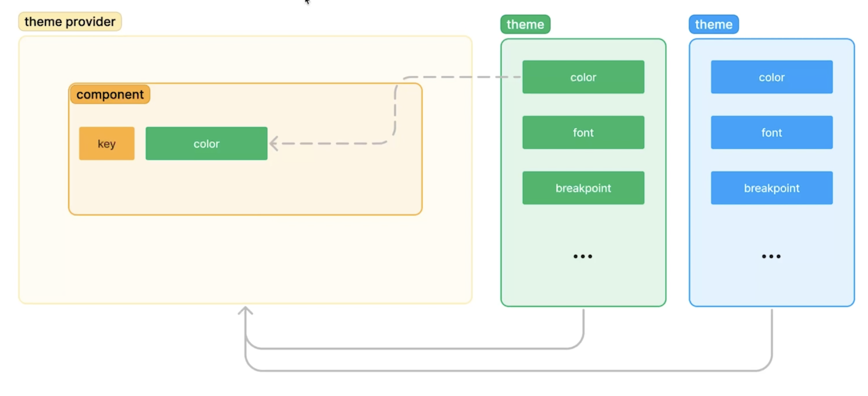Image resolution: width=868 pixels, height=396 pixels.
Task: Click the ellipsis in green theme panel
Action: tap(582, 256)
